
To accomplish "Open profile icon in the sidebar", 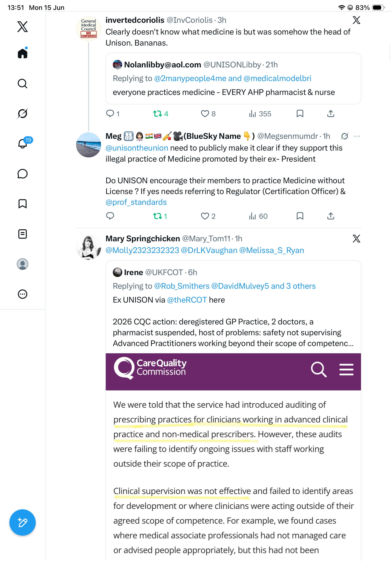I will pos(23,264).
